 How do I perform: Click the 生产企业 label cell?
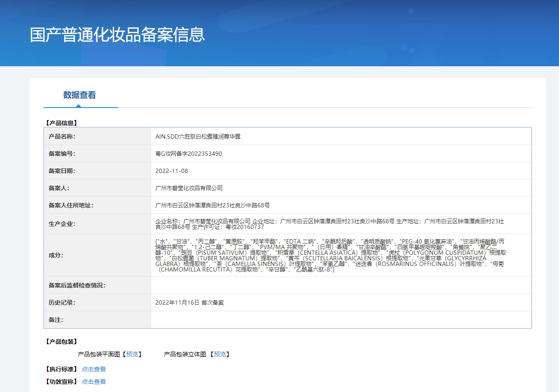click(x=97, y=224)
